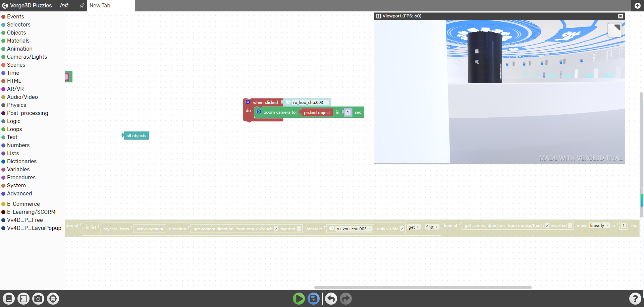This screenshot has width=644, height=307.
Task: Open the 'linearly' movement dropdown
Action: coord(599,226)
